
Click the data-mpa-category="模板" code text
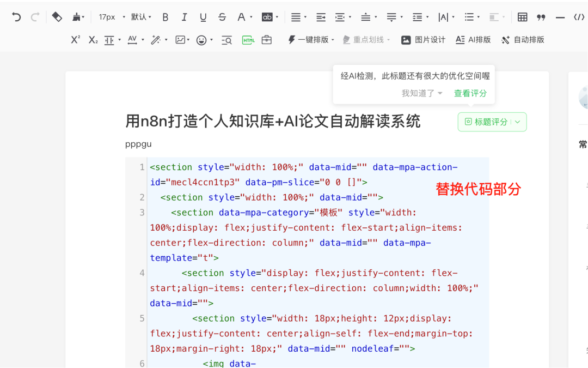point(280,213)
